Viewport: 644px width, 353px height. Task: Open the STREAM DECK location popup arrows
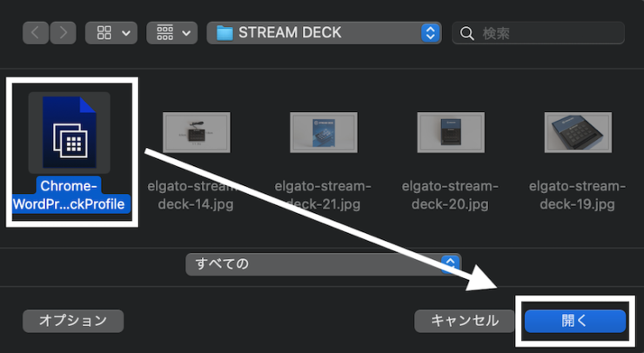coord(431,33)
